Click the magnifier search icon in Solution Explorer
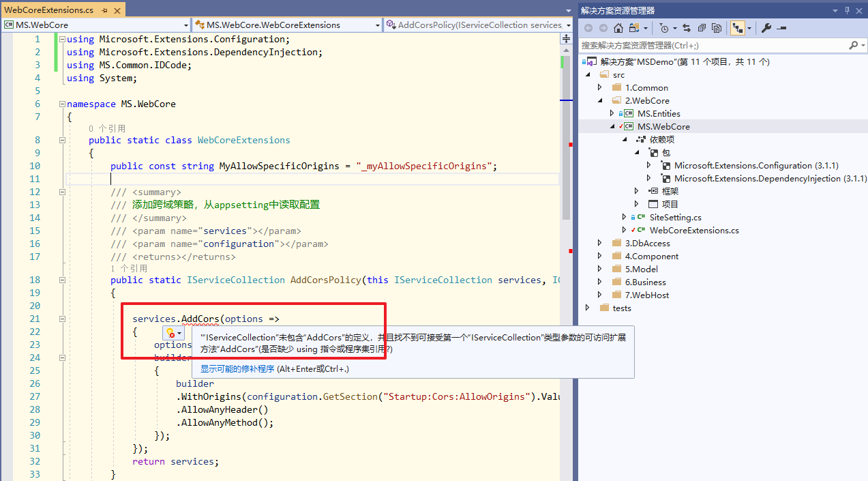 (x=853, y=45)
